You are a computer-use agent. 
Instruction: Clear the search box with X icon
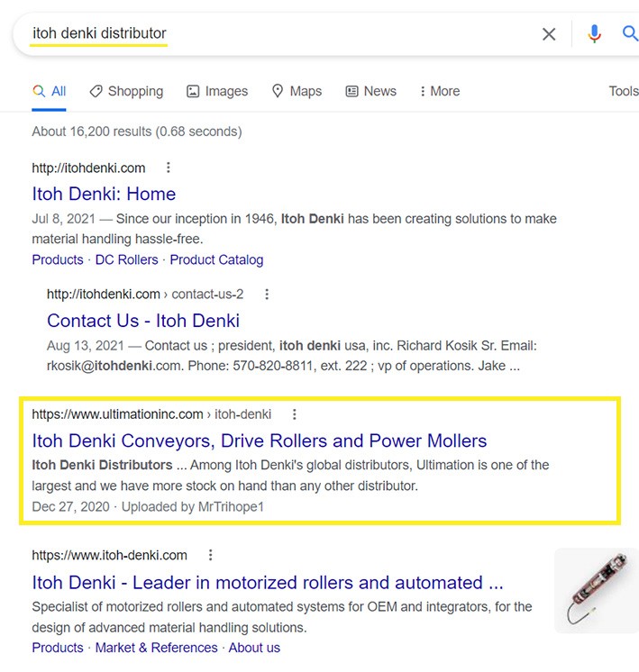point(549,34)
